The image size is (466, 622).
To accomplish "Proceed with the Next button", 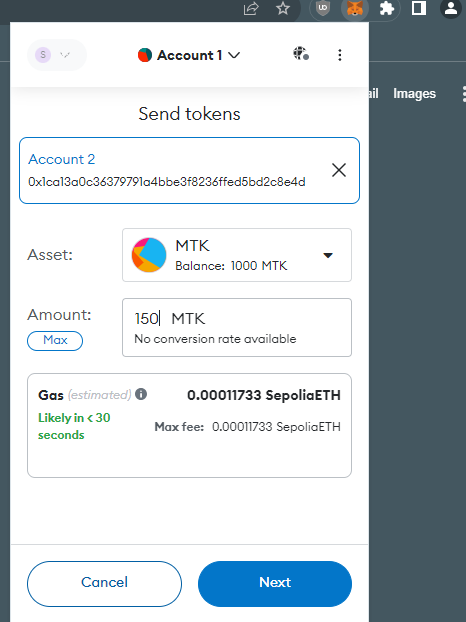I will 275,584.
